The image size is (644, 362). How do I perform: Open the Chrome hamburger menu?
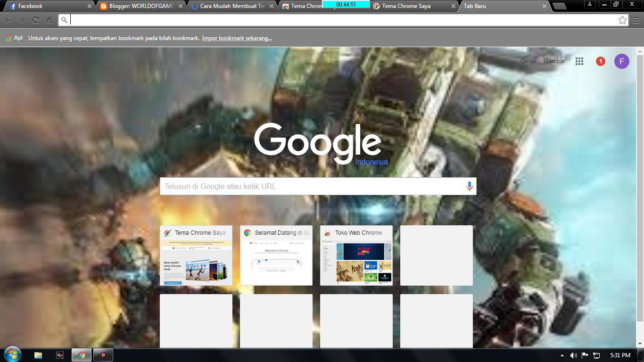click(x=636, y=20)
